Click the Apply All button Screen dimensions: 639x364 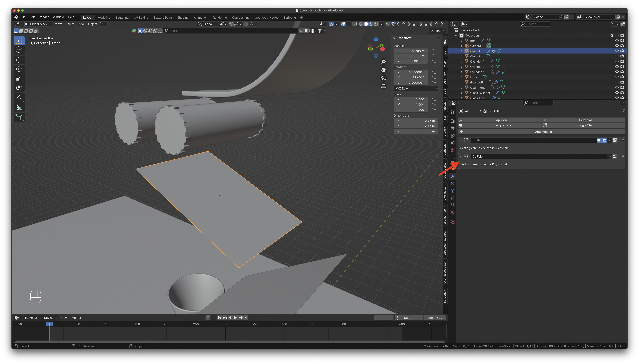pyautogui.click(x=500, y=120)
